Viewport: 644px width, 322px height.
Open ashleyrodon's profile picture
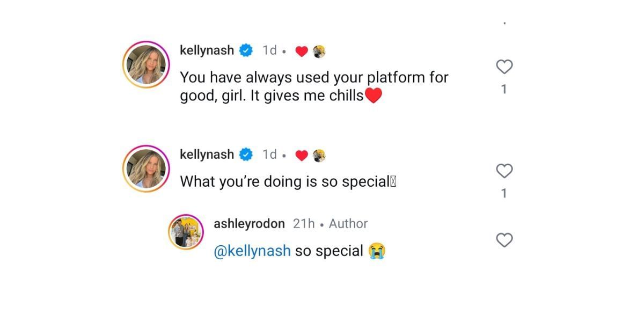[186, 232]
